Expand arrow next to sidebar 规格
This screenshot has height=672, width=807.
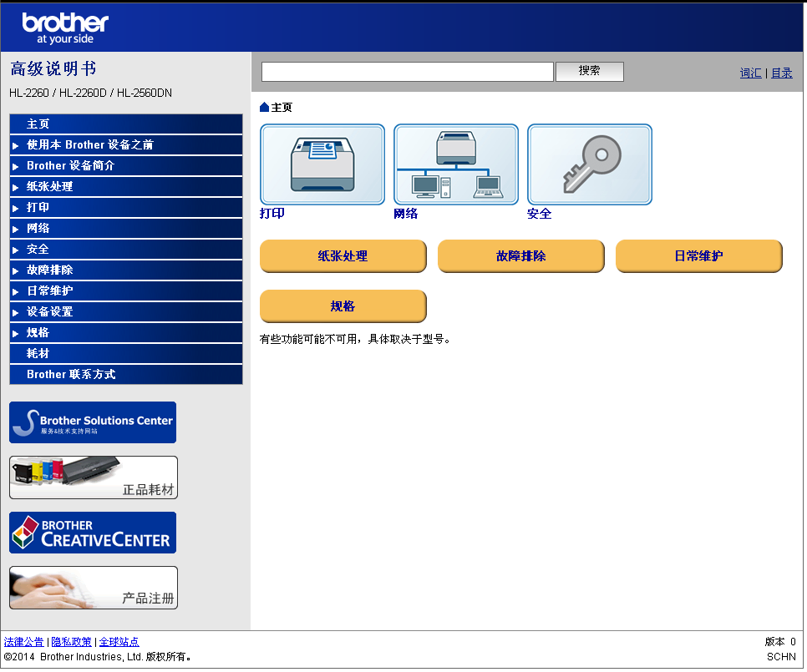15,334
